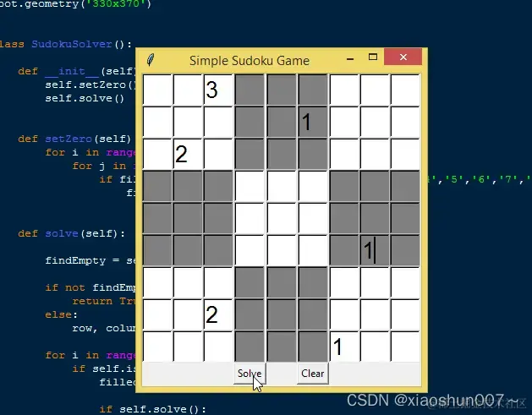532x415 pixels.
Task: Close the Simple Sudoku Game window
Action: click(x=403, y=57)
